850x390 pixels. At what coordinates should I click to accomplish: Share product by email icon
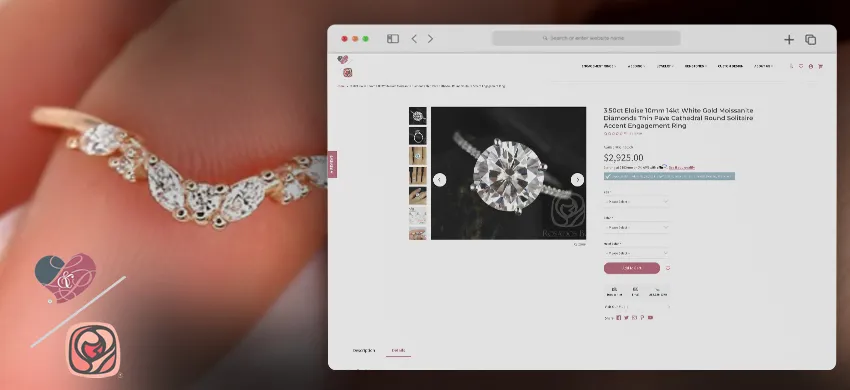coord(634,318)
